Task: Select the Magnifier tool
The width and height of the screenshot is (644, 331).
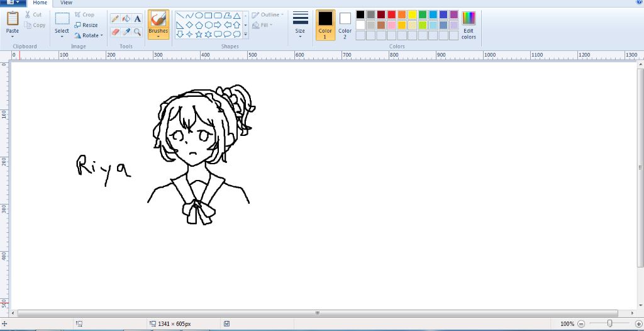Action: point(138,31)
